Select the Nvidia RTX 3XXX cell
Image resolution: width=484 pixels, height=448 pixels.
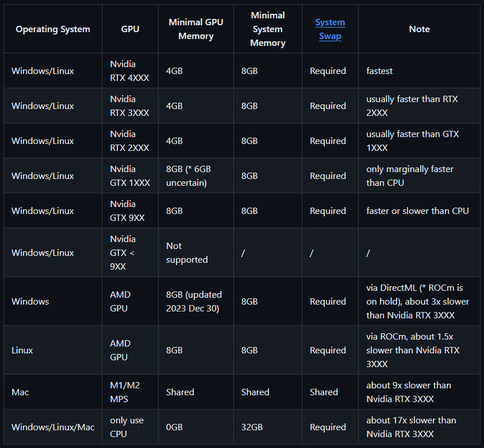click(x=130, y=106)
